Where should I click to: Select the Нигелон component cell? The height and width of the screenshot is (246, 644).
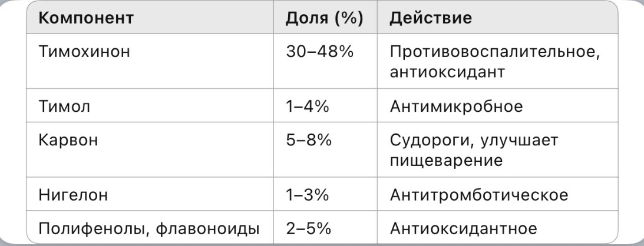point(150,194)
